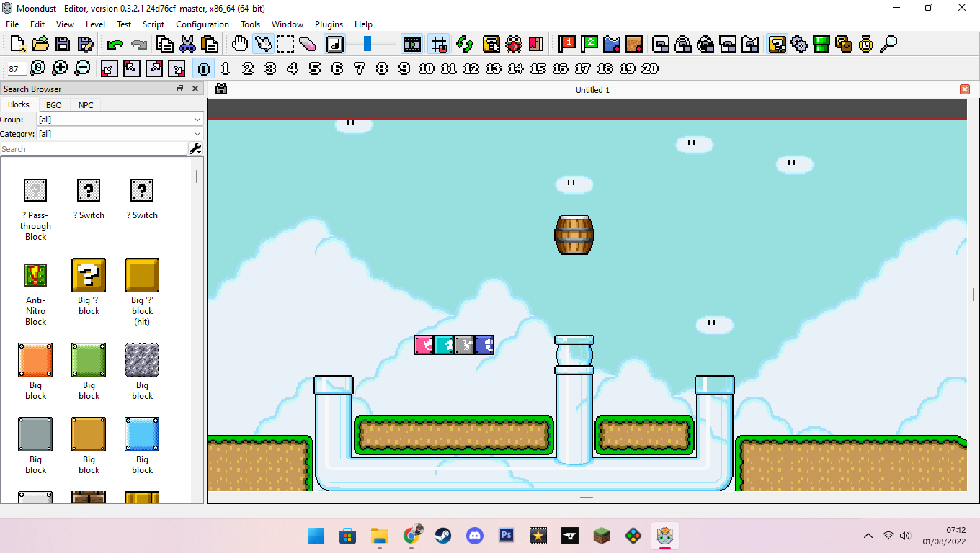Reset zoom with magnifier icon

pyautogui.click(x=37, y=68)
